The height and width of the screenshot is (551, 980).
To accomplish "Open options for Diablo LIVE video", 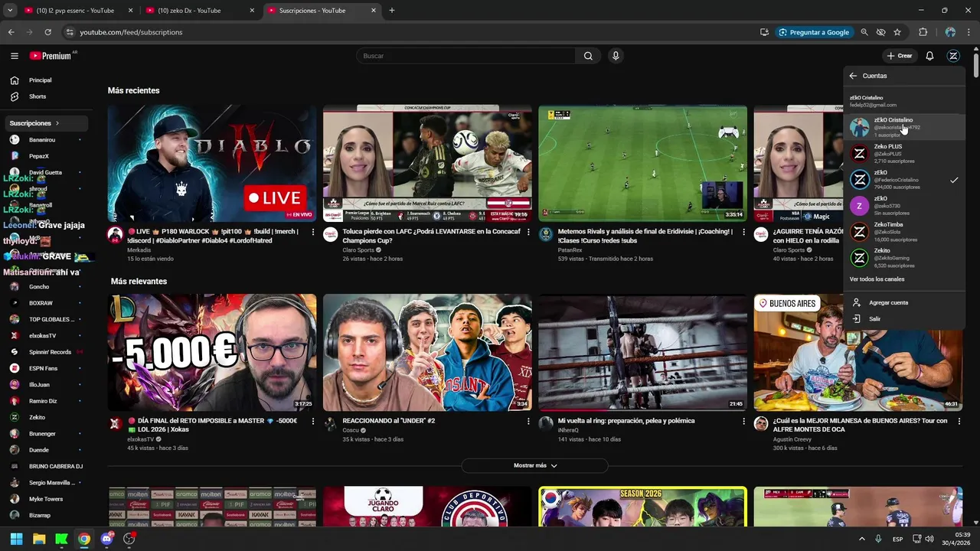I will click(x=312, y=232).
